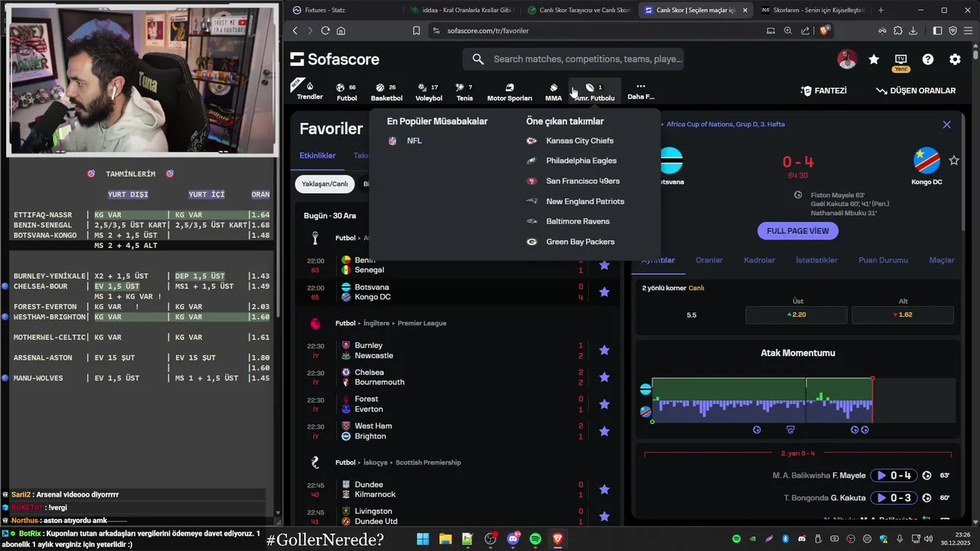
Task: Open Africa Cup of Nations group link
Action: tap(725, 124)
